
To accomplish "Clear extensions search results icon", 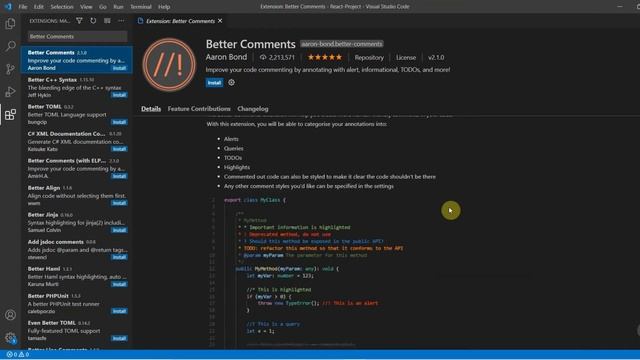I will [107, 21].
